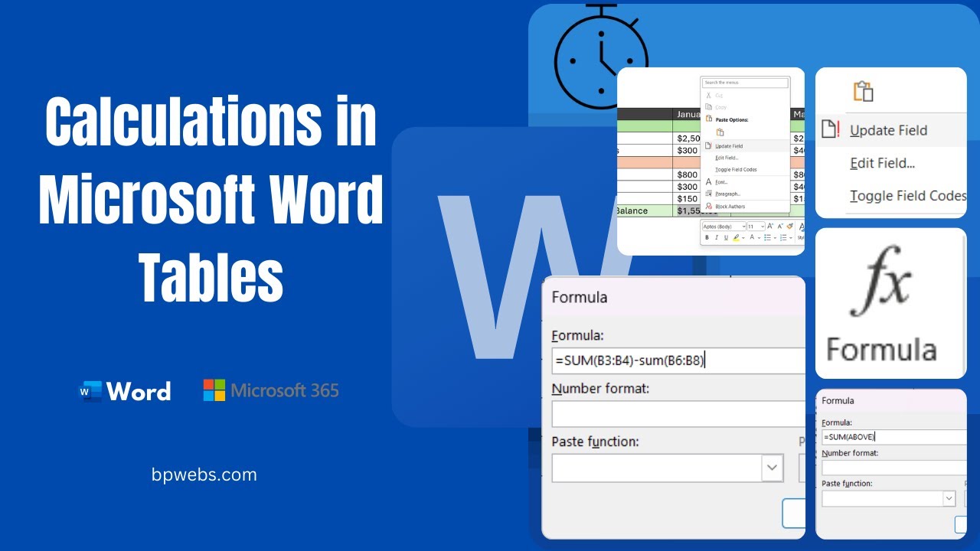This screenshot has height=551, width=980.
Task: Click the highlighted $1,55 balance cell
Action: 687,211
